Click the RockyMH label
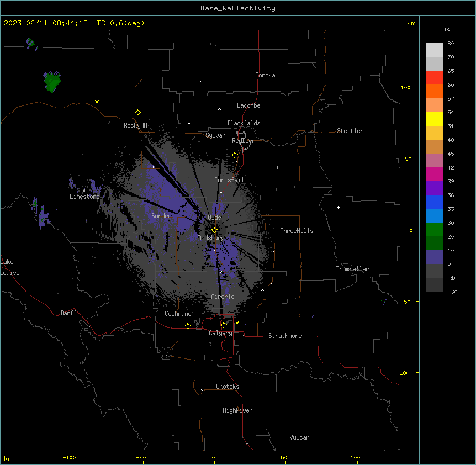Viewport: 476px width, 465px height. point(135,125)
